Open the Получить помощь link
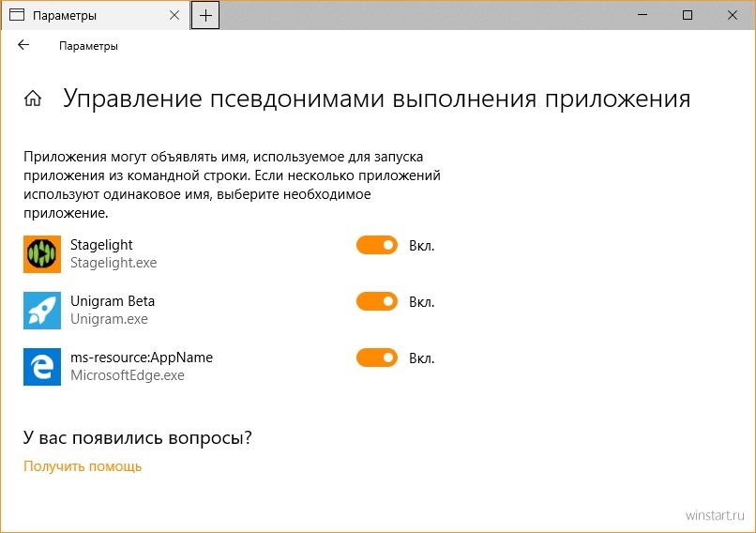The image size is (756, 533). (83, 466)
